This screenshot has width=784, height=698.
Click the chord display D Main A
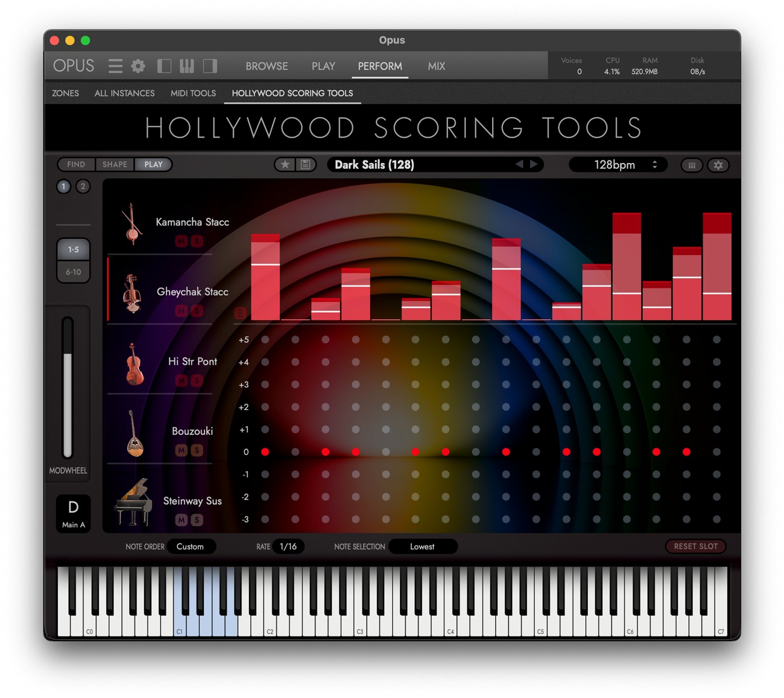coord(74,513)
